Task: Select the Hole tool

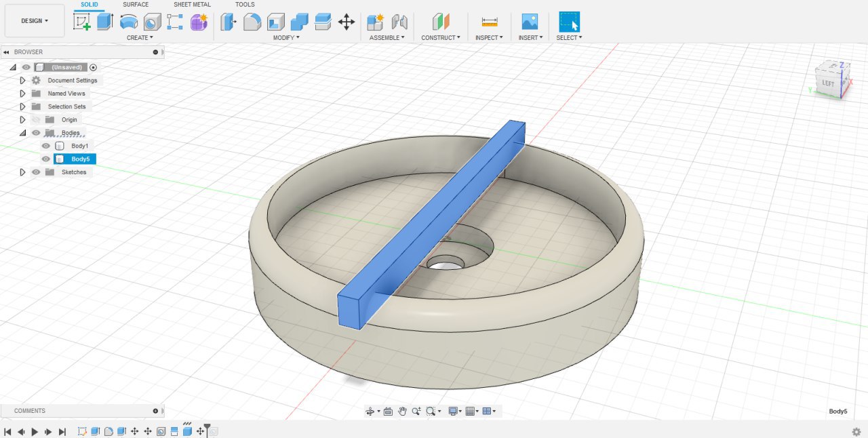Action: (152, 22)
